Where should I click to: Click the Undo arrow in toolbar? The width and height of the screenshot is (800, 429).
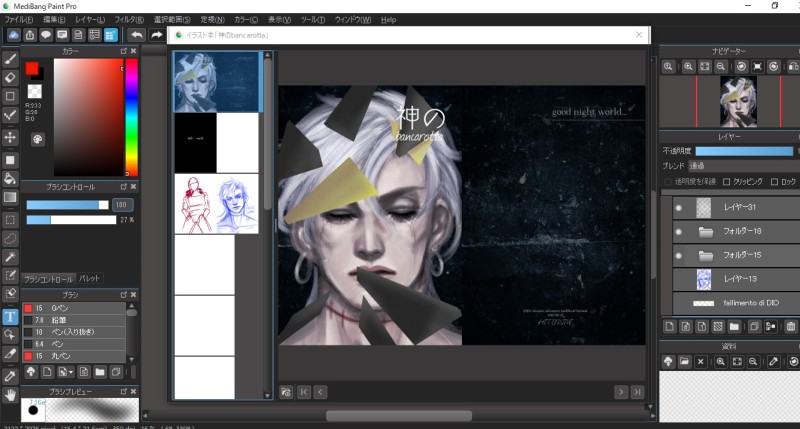pos(137,35)
